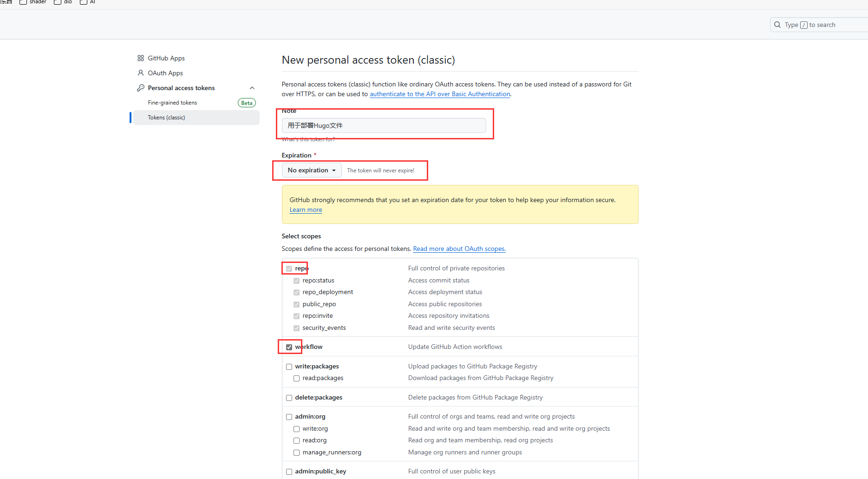Check the admin:org scope checkbox
868x479 pixels.
pos(289,417)
